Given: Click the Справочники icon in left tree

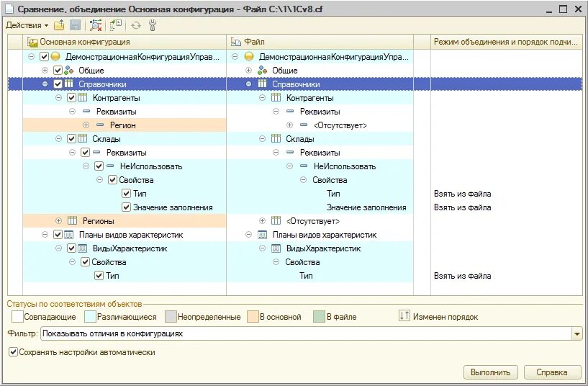Looking at the screenshot, I should [x=68, y=84].
